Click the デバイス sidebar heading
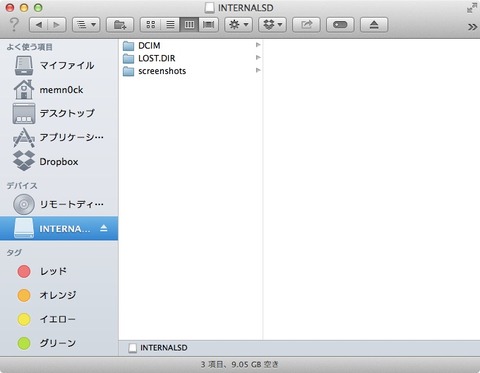The width and height of the screenshot is (480, 373). coord(22,186)
